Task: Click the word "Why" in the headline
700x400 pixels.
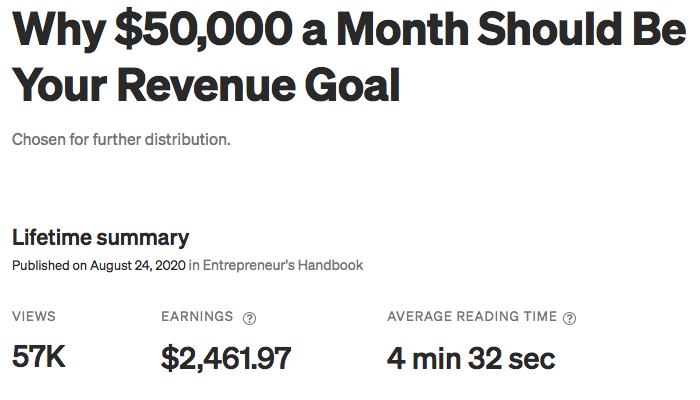Action: 59,31
